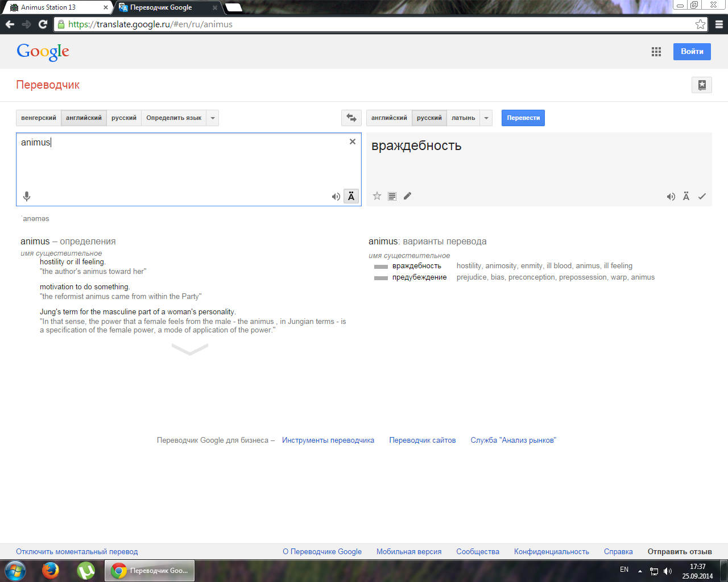
Task: Go back in browser history
Action: pos(10,24)
